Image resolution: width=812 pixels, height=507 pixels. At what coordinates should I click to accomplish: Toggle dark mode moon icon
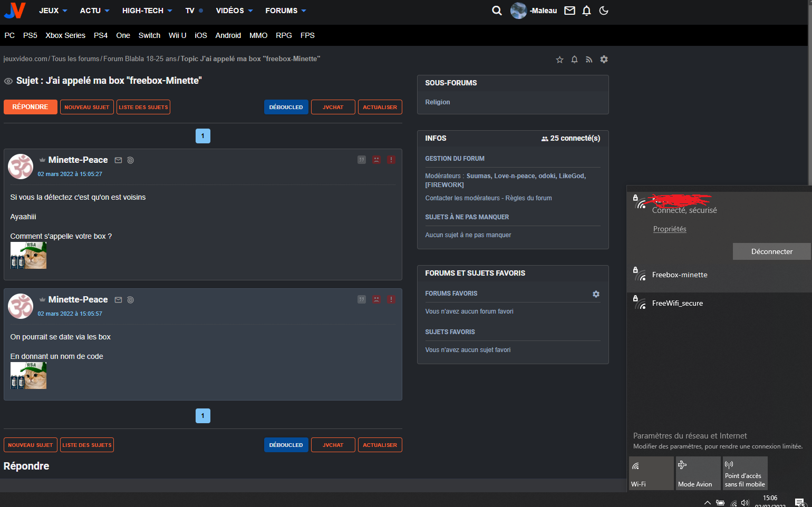pos(604,11)
